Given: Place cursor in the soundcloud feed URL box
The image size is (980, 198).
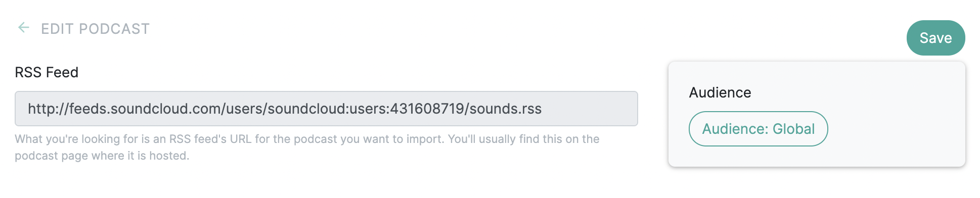Looking at the screenshot, I should pos(326,109).
